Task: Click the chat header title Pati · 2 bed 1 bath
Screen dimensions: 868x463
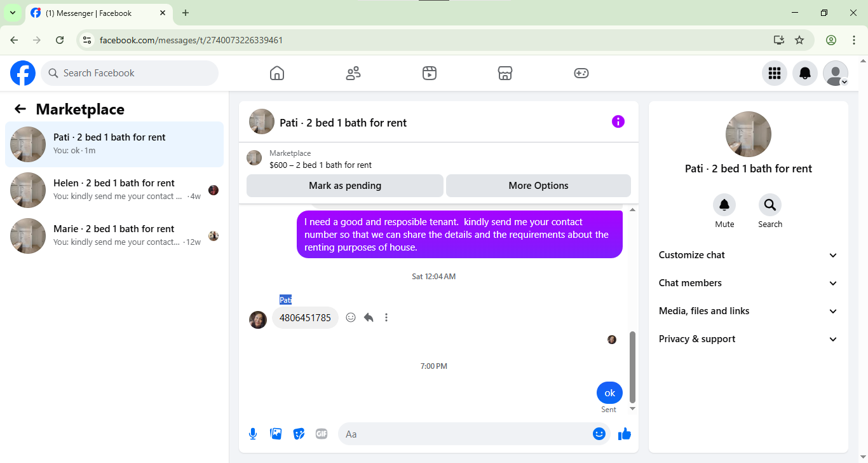Action: point(343,122)
